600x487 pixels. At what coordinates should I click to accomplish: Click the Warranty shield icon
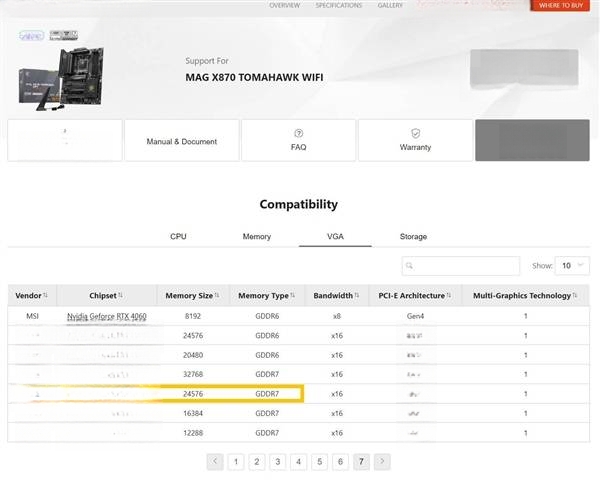pos(416,133)
